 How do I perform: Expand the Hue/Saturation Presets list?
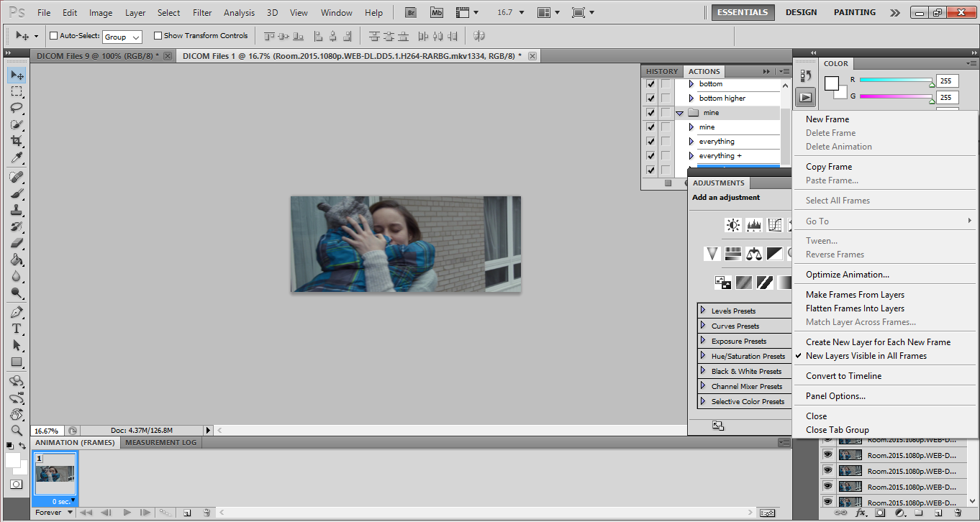(x=703, y=356)
